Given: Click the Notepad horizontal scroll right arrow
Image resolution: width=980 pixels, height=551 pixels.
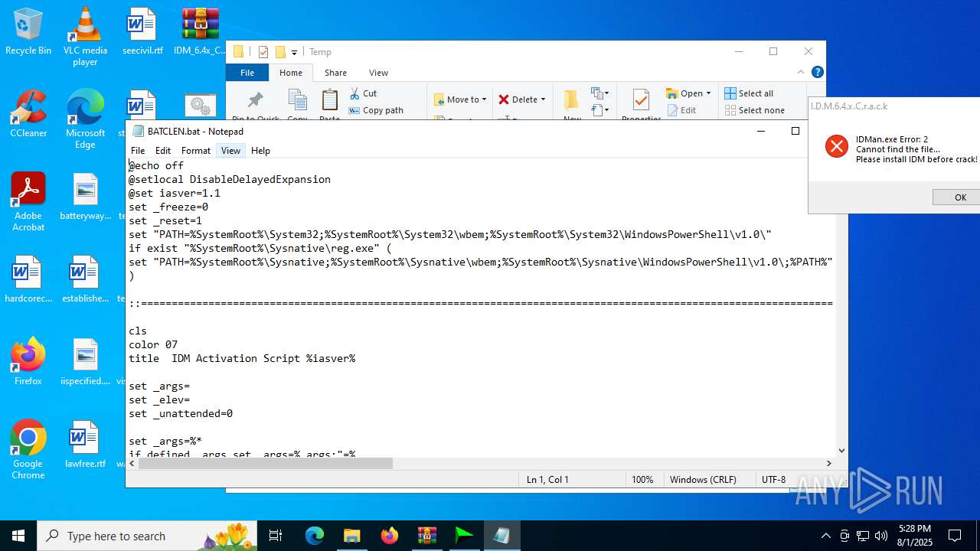Looking at the screenshot, I should 828,463.
